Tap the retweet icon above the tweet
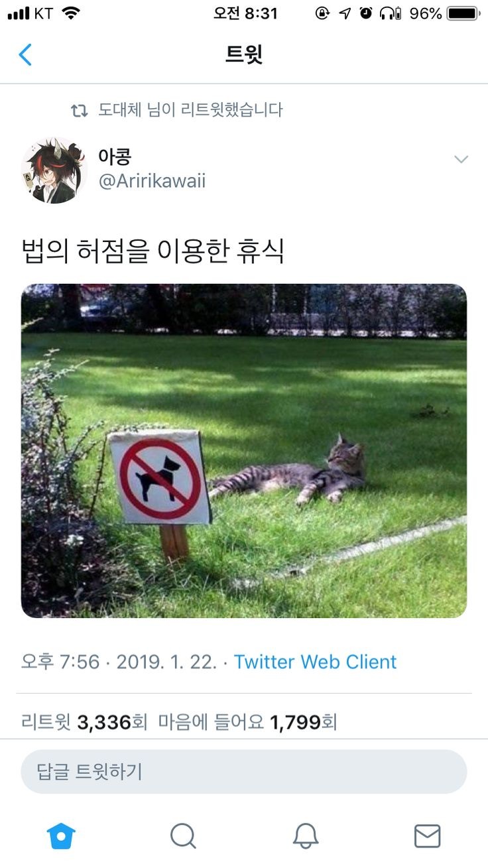Viewport: 488px width, 868px height. coord(79,111)
